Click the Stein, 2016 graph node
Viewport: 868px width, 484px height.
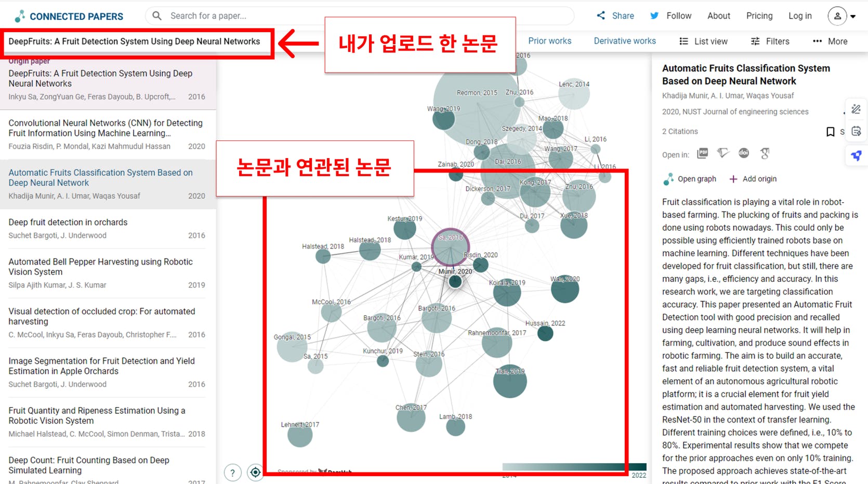point(429,364)
